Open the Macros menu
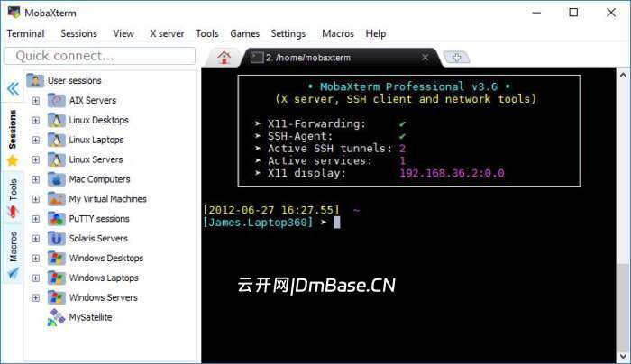The width and height of the screenshot is (631, 364). point(338,33)
